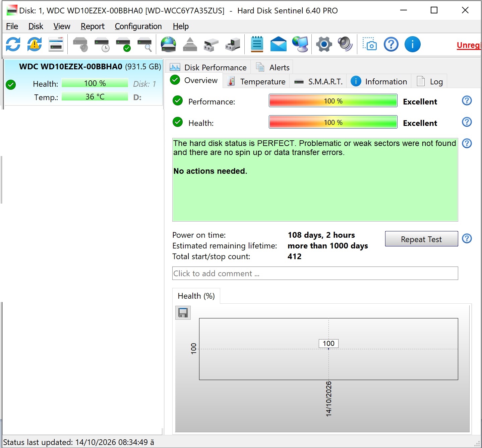482x448 pixels.
Task: Click the 36 °C temperature bar in disk list
Action: pyautogui.click(x=95, y=97)
